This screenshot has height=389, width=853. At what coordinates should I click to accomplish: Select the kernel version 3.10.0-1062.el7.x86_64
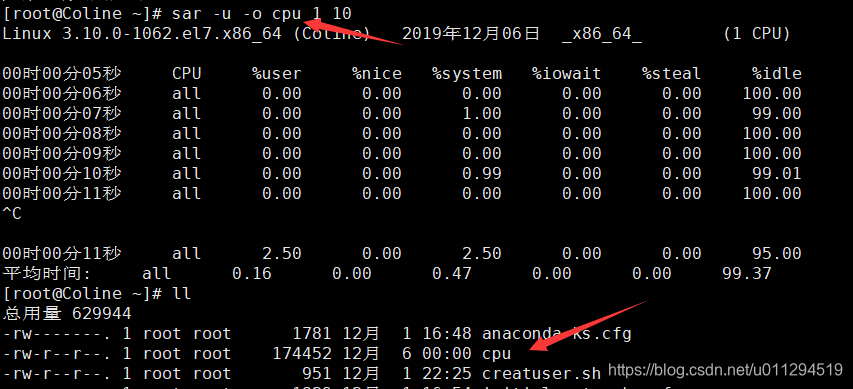click(173, 34)
